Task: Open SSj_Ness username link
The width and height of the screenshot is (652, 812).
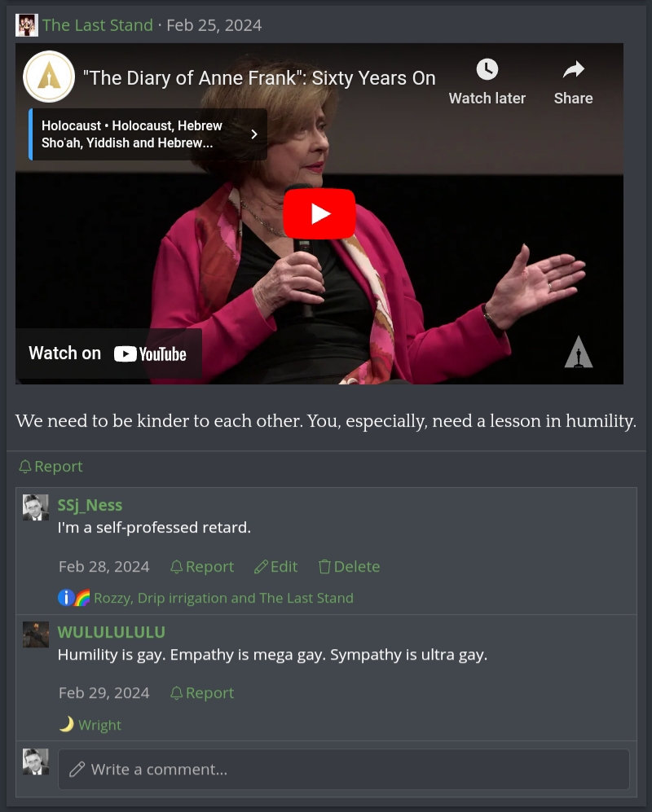Action: [90, 505]
